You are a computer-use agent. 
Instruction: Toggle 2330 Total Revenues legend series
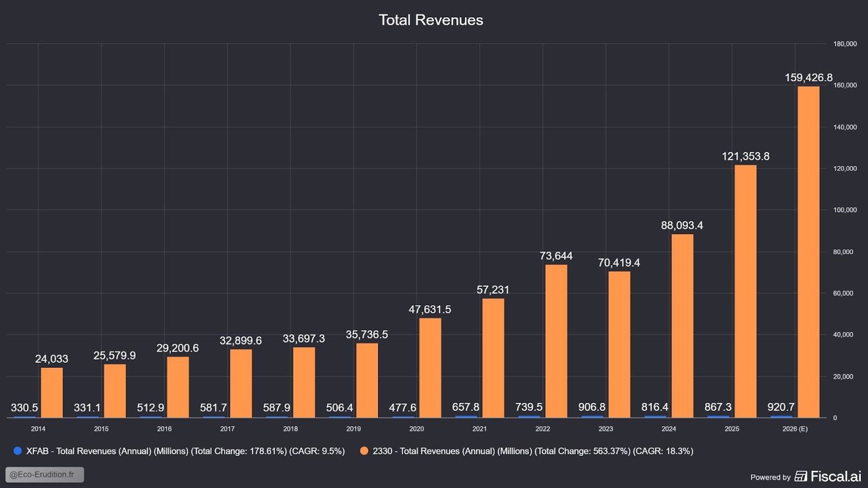coord(532,451)
